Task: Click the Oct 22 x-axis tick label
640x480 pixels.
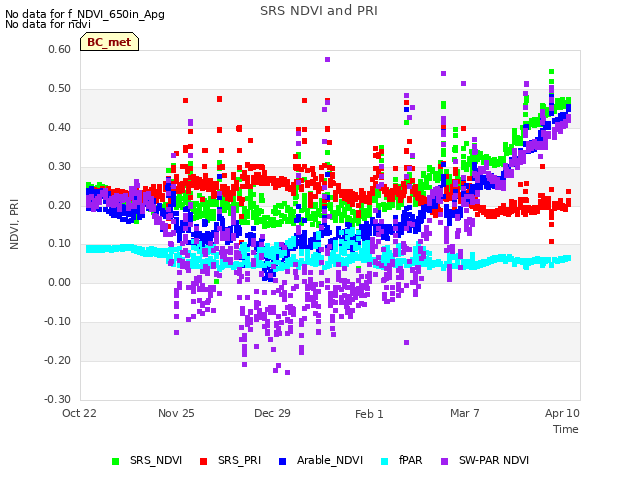Action: pyautogui.click(x=79, y=413)
